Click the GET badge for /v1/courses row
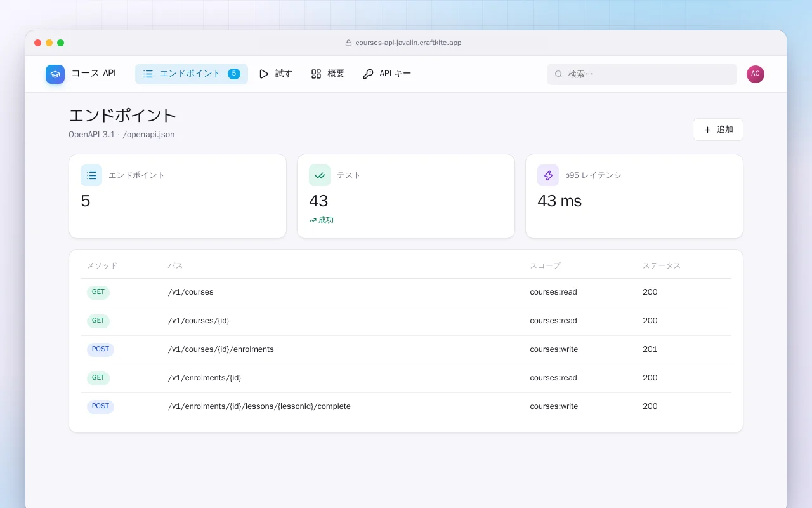The width and height of the screenshot is (812, 508). coord(98,293)
